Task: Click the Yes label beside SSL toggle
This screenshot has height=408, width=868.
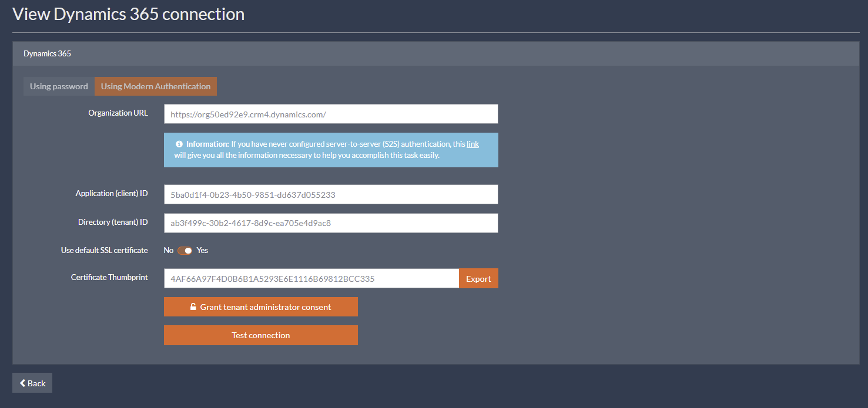Action: point(202,250)
